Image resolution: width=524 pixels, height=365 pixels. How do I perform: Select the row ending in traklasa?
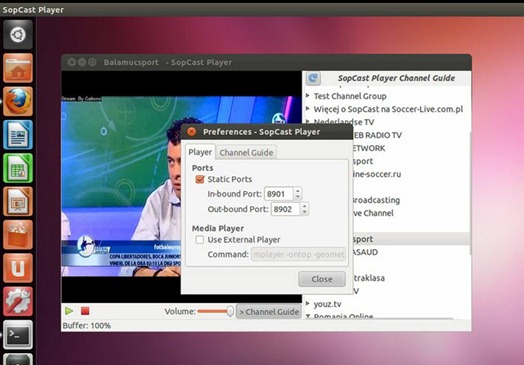[411, 278]
